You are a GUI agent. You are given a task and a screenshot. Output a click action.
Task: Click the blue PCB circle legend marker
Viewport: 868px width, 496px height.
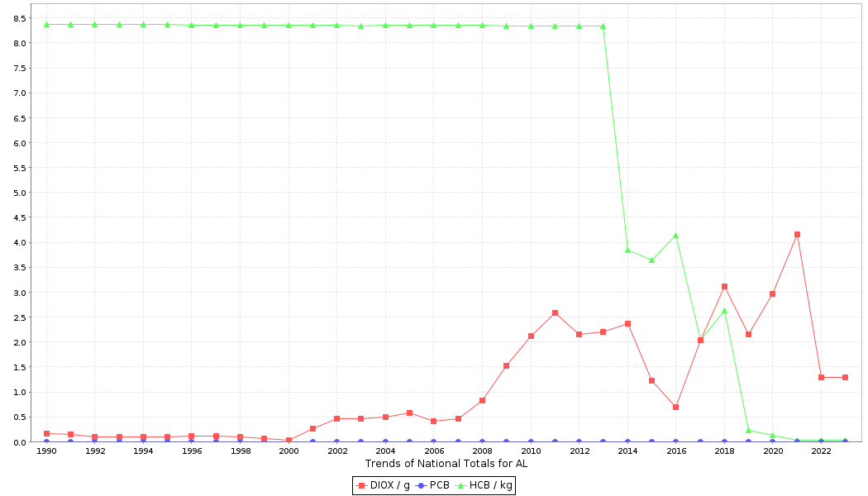421,485
